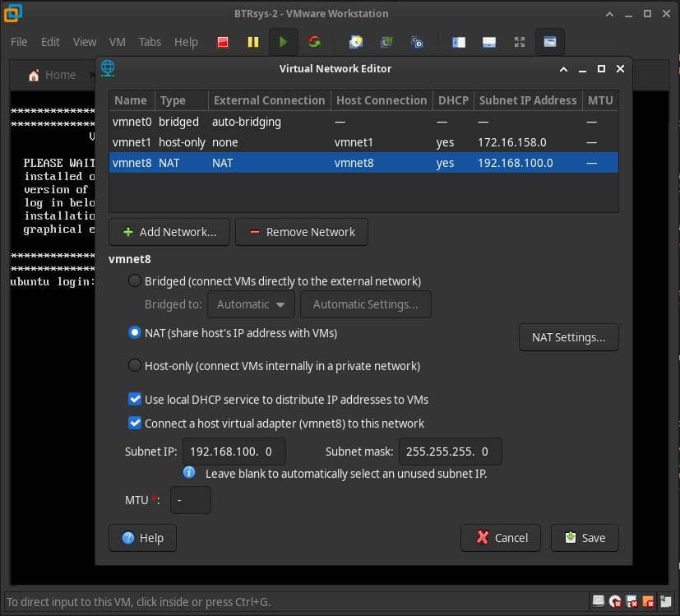Select the Host-only network radio button

tap(135, 366)
